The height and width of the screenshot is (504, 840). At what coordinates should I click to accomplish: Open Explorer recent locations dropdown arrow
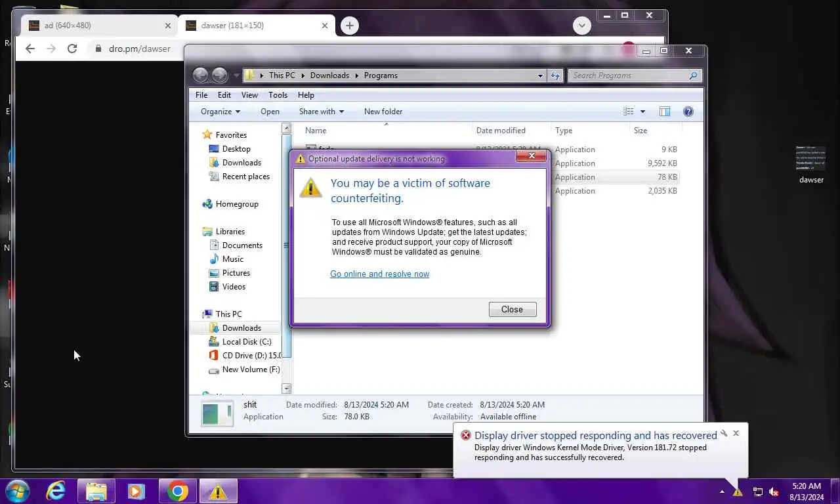(x=236, y=75)
